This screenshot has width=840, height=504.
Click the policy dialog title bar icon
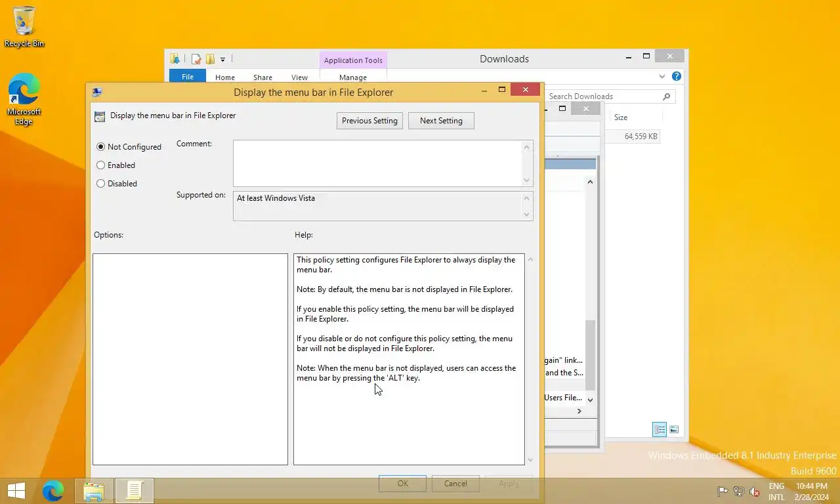(x=97, y=93)
